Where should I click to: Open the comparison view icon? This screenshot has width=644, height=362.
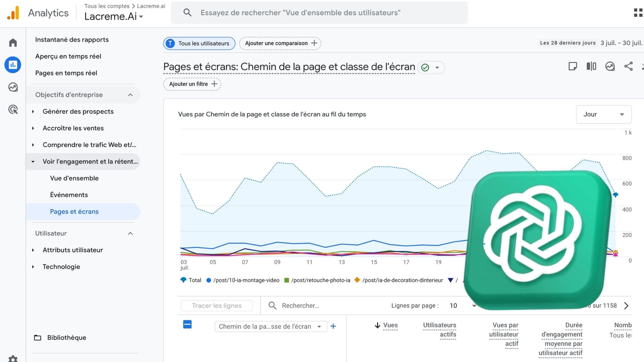pos(591,66)
